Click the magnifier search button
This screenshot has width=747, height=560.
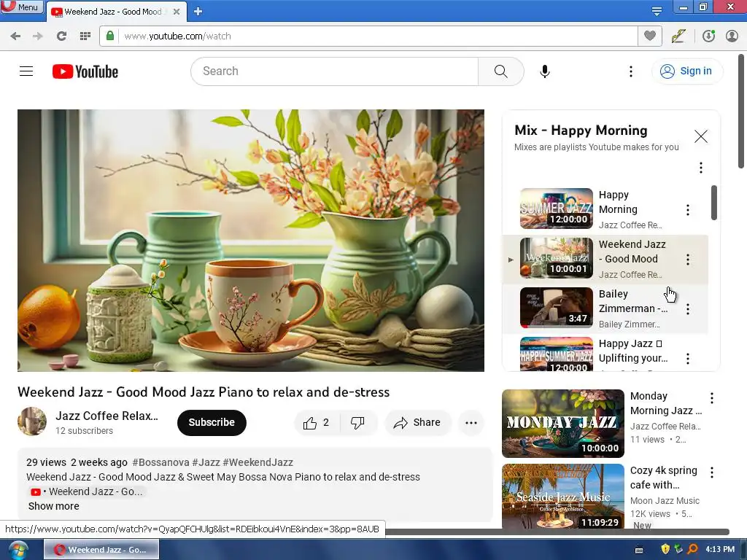pos(500,71)
